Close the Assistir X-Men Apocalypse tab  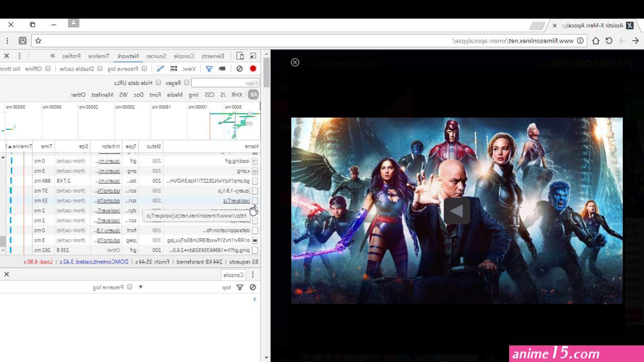[x=554, y=25]
